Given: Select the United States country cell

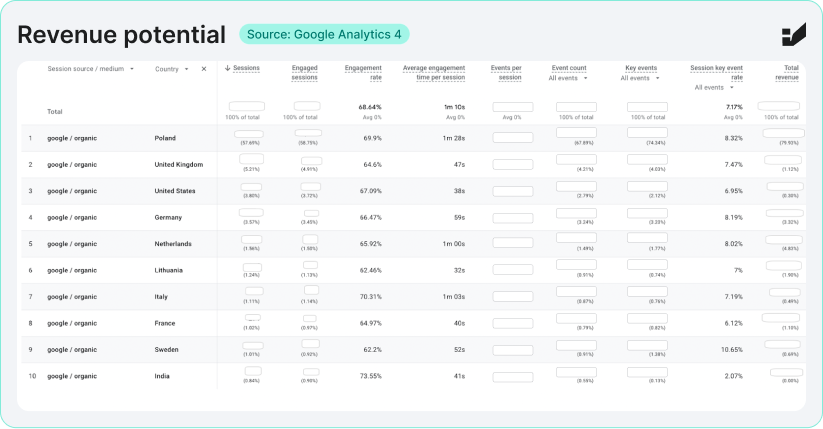Looking at the screenshot, I should (x=175, y=191).
